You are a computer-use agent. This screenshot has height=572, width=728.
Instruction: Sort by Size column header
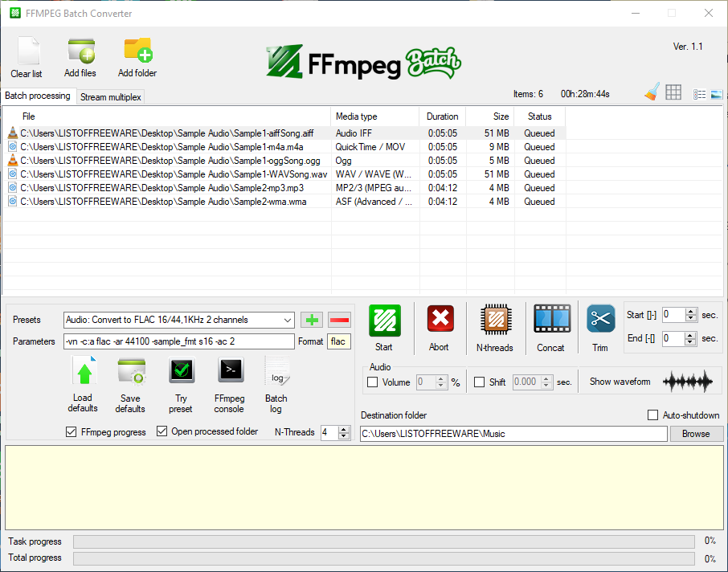click(x=490, y=116)
